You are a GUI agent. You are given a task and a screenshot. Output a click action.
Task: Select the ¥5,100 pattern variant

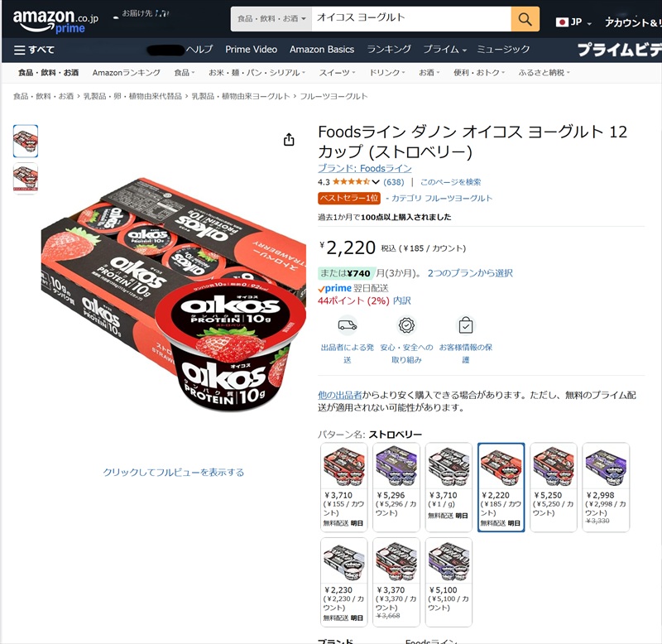[x=449, y=582]
